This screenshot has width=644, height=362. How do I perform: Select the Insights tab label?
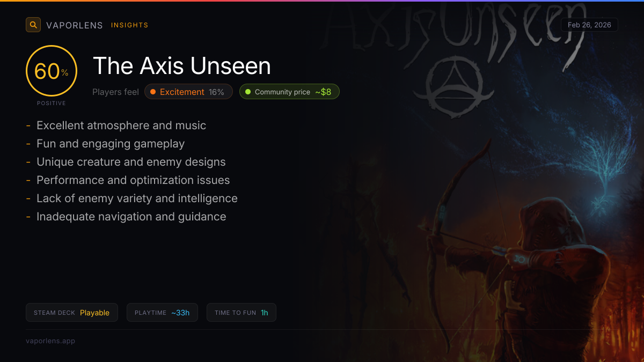130,25
